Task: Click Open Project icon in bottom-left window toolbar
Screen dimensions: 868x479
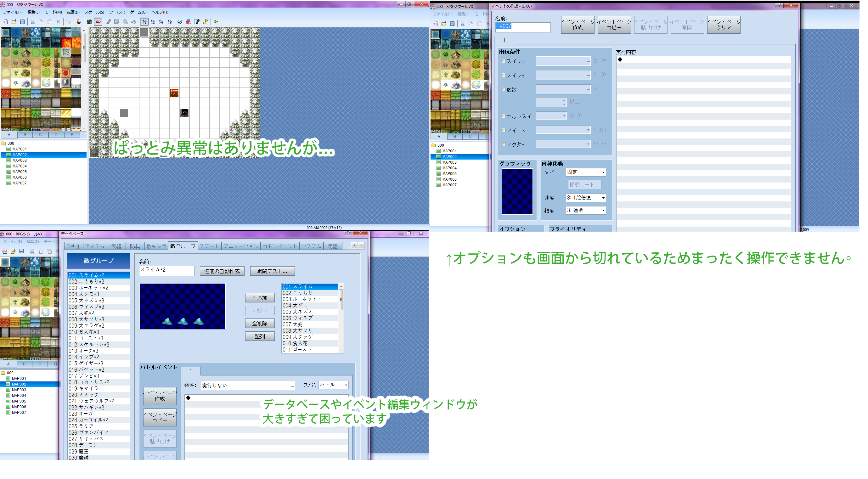Action: click(x=13, y=251)
